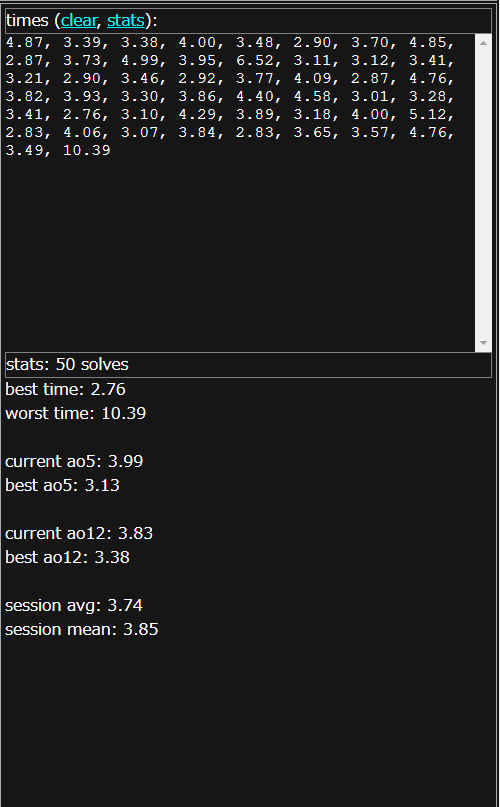Select the 10.39 solve time in the list
This screenshot has width=500, height=807.
click(87, 150)
